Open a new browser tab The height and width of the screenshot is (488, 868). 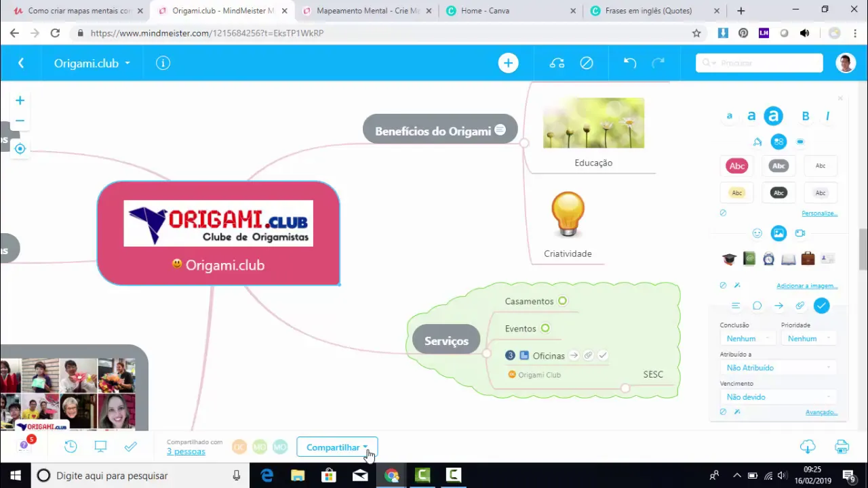coord(741,11)
